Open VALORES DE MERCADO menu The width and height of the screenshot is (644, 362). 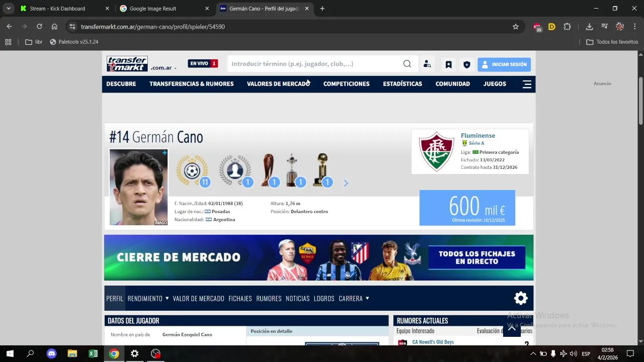tap(278, 84)
